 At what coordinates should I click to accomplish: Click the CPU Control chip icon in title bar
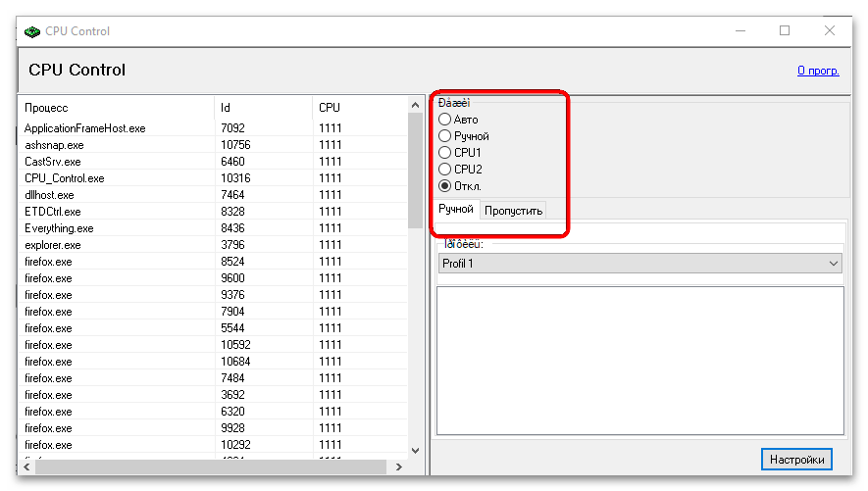coord(32,31)
